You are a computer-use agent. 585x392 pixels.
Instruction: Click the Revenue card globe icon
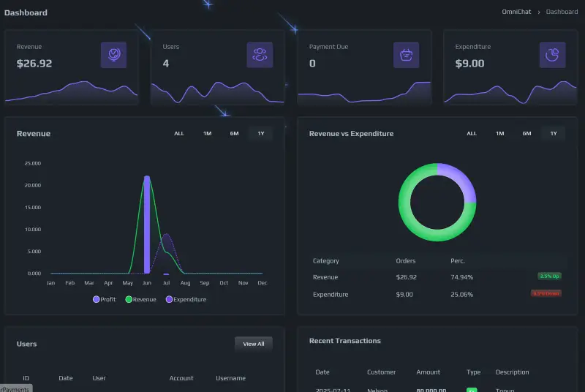click(114, 55)
